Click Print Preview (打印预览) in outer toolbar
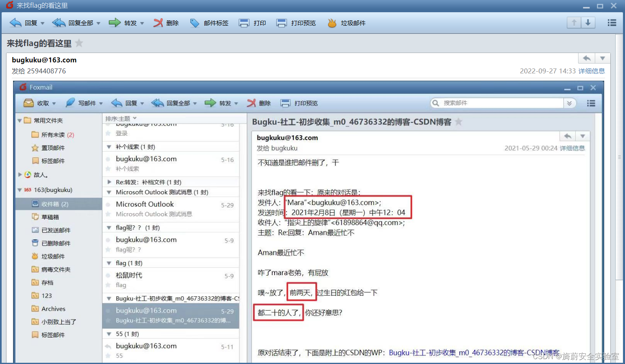 point(296,23)
